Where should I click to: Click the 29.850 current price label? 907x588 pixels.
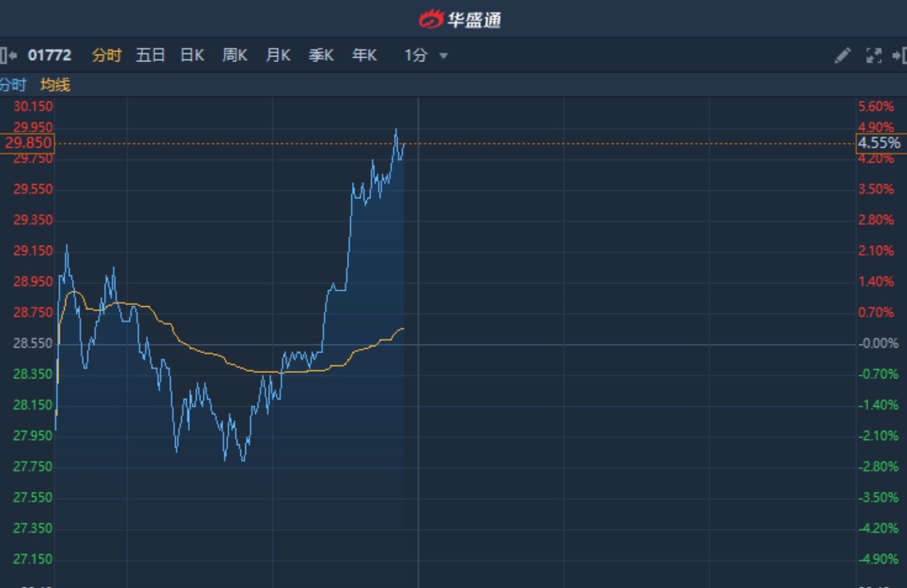coord(28,143)
